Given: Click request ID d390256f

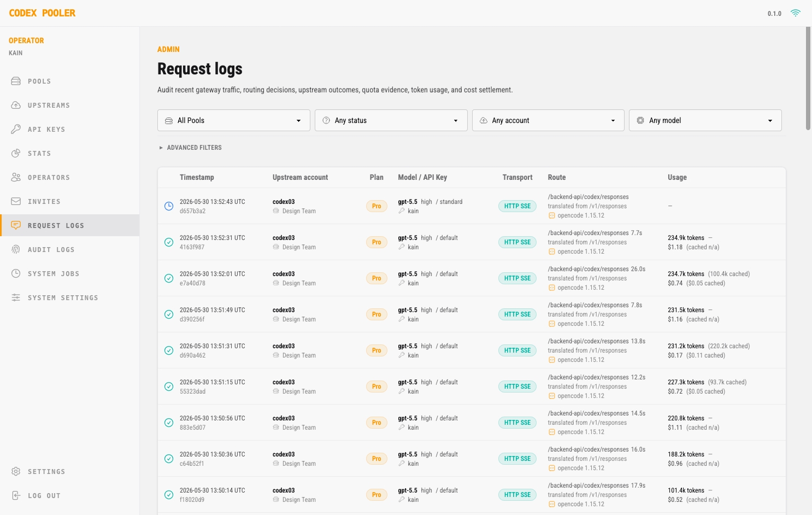Looking at the screenshot, I should [192, 319].
